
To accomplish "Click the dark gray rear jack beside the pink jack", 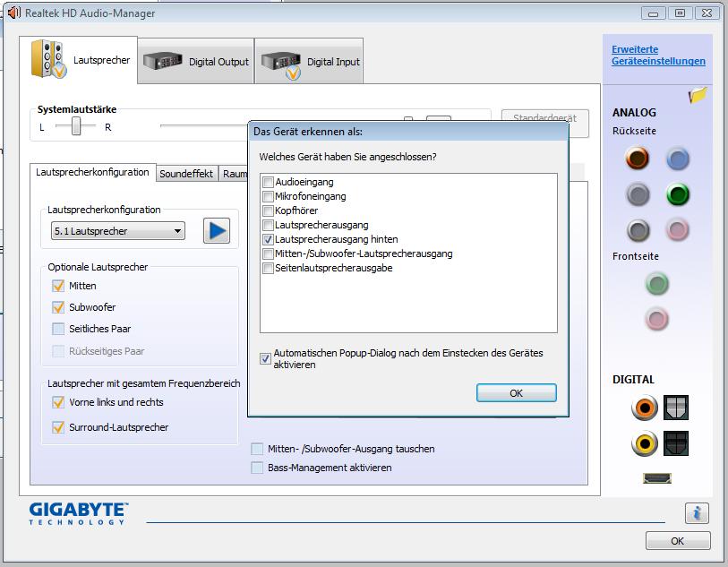I will pyautogui.click(x=638, y=230).
